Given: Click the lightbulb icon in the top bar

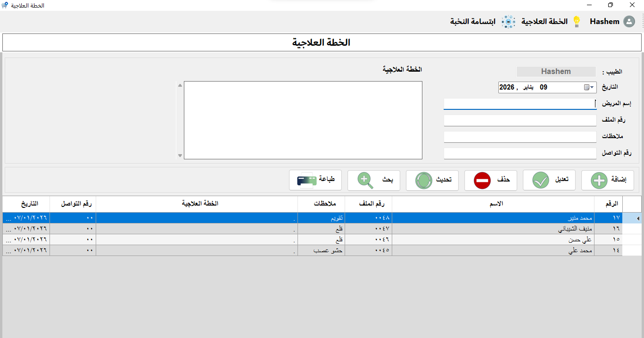Looking at the screenshot, I should coord(577,21).
